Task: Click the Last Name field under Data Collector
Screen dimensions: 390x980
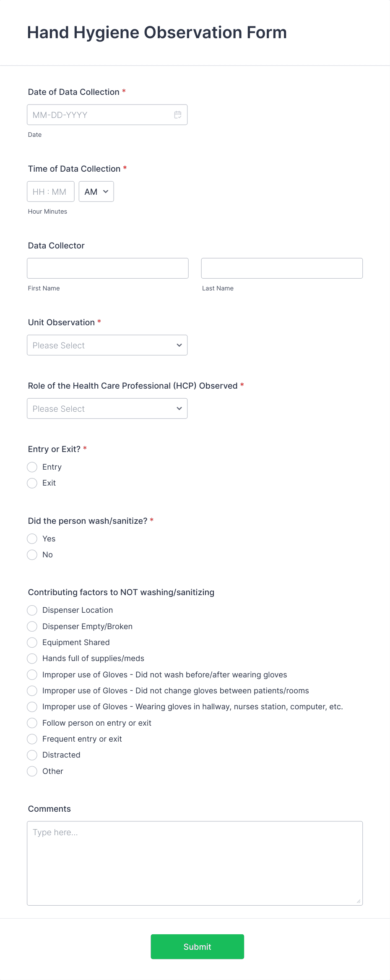Action: click(281, 268)
